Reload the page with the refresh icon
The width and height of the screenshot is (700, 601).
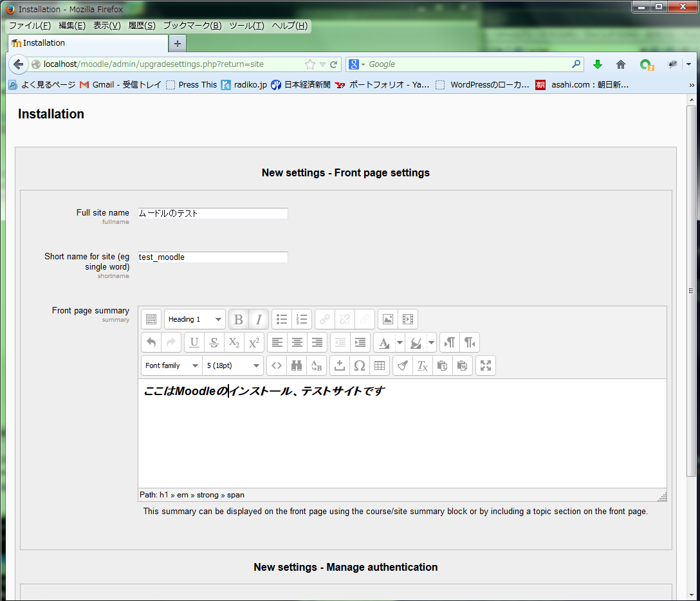pos(333,64)
